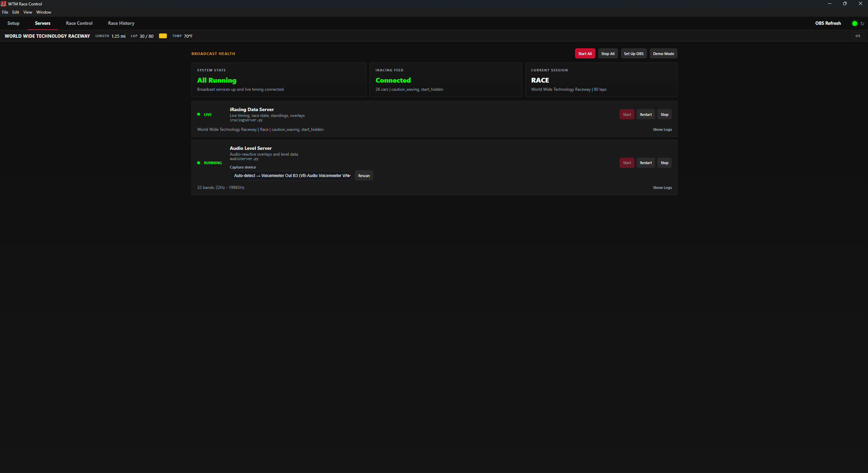868x473 pixels.
Task: Click the 1.25 mi track length value
Action: point(118,36)
